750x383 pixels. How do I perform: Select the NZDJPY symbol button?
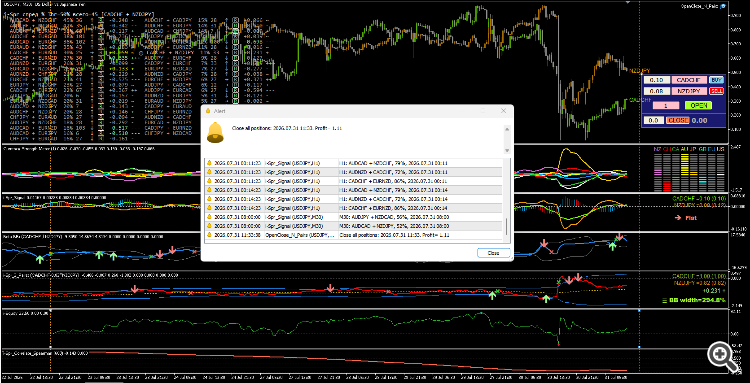[x=688, y=91]
